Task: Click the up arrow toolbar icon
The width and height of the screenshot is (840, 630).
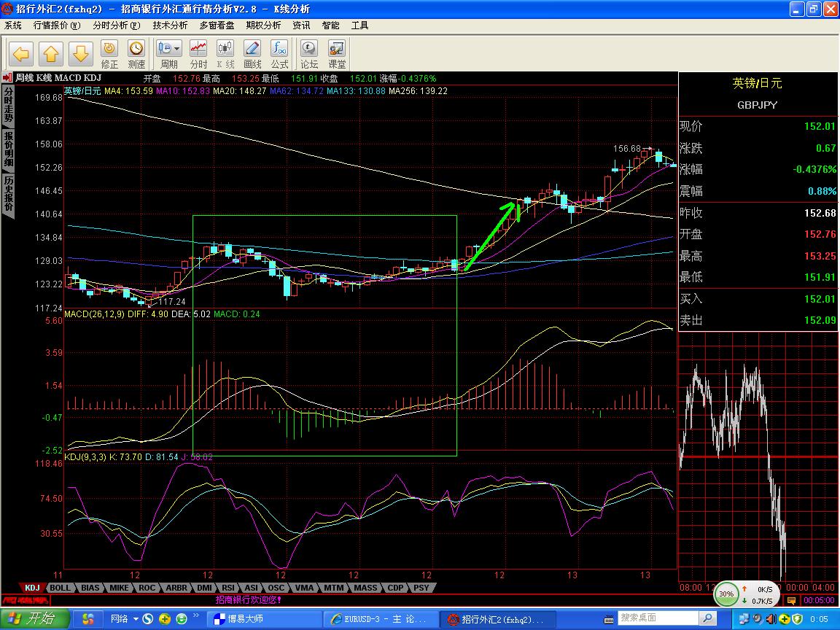Action: tap(51, 53)
